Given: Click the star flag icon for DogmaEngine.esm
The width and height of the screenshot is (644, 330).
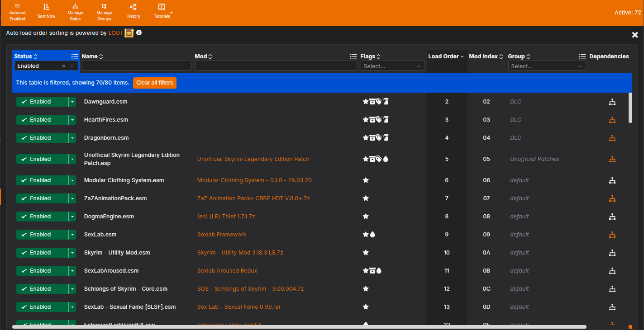Looking at the screenshot, I should (x=366, y=217).
